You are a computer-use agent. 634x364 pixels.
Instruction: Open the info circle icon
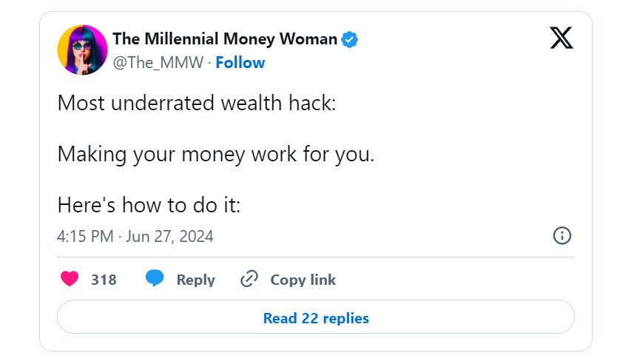562,235
